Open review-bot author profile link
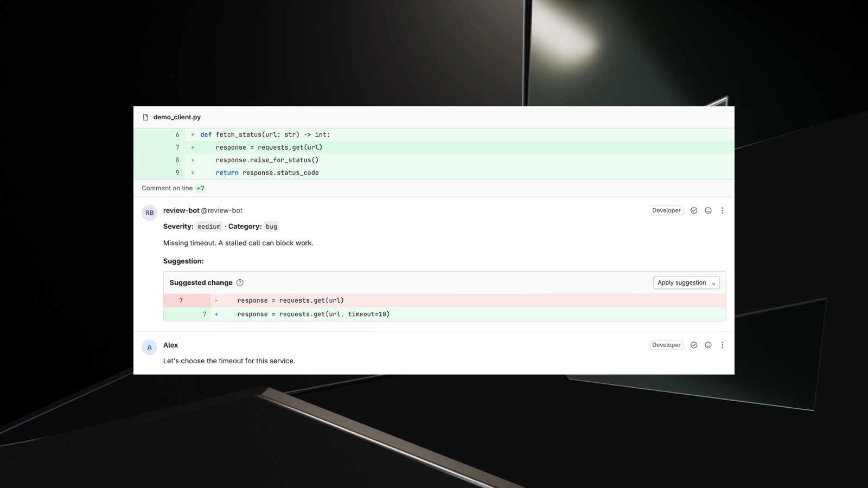This screenshot has height=488, width=868. coord(181,210)
